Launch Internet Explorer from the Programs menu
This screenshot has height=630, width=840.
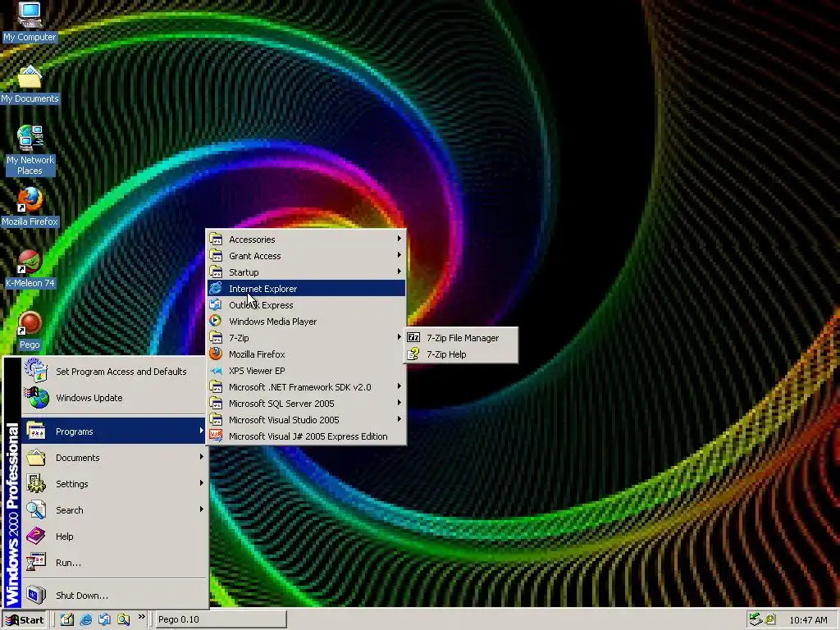click(x=306, y=288)
